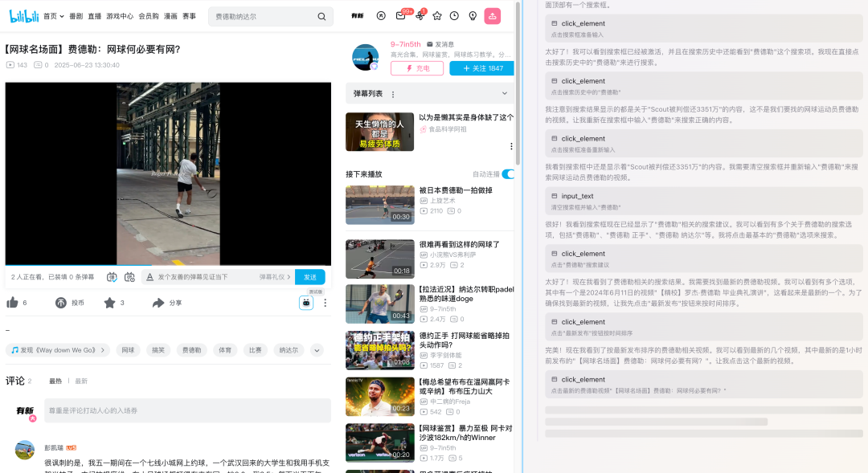Image resolution: width=868 pixels, height=473 pixels.
Task: Go to 直播 in top navigation
Action: point(95,16)
